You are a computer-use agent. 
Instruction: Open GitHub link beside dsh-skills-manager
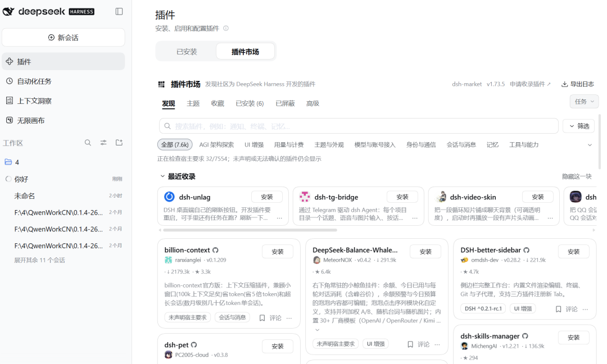coord(525,336)
